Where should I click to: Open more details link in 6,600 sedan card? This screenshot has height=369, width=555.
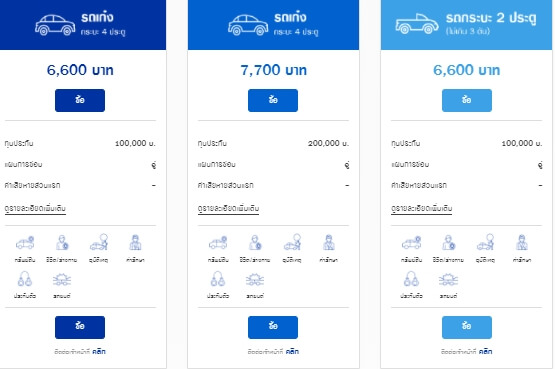[x=35, y=209]
